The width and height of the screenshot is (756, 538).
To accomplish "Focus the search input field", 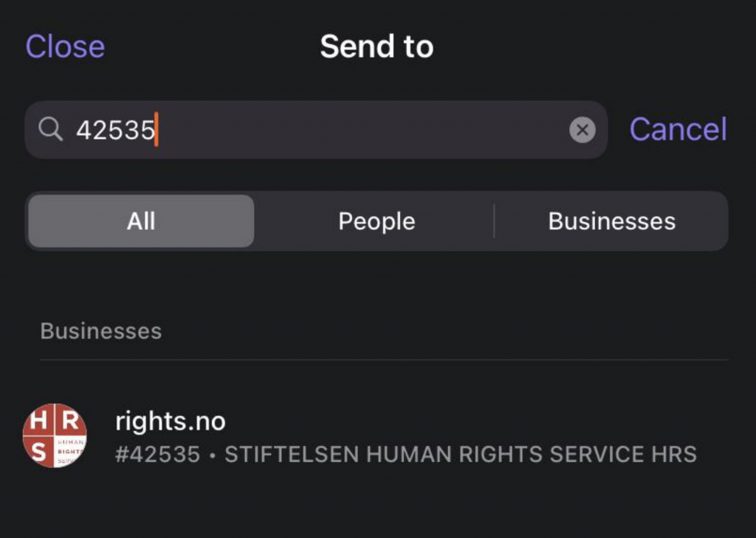I will point(354,131).
